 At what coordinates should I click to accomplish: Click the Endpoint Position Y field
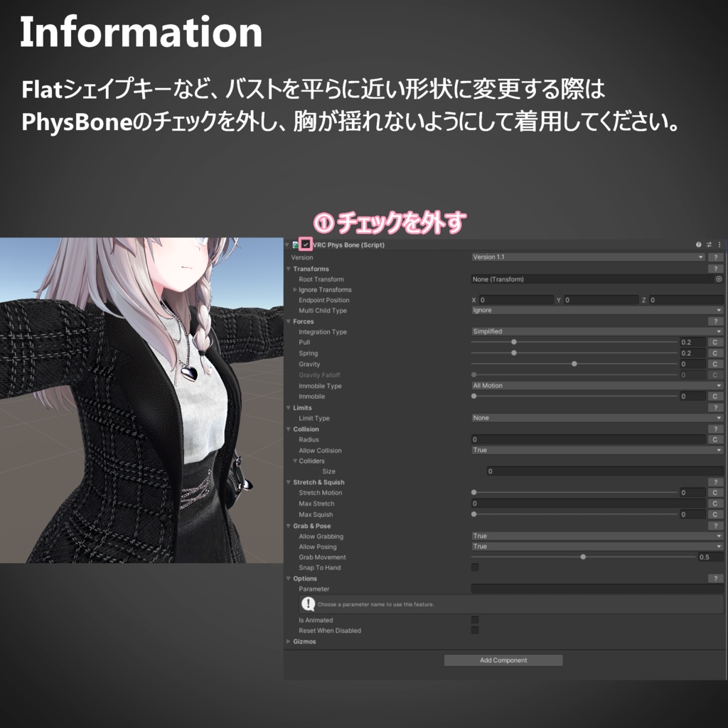click(601, 301)
